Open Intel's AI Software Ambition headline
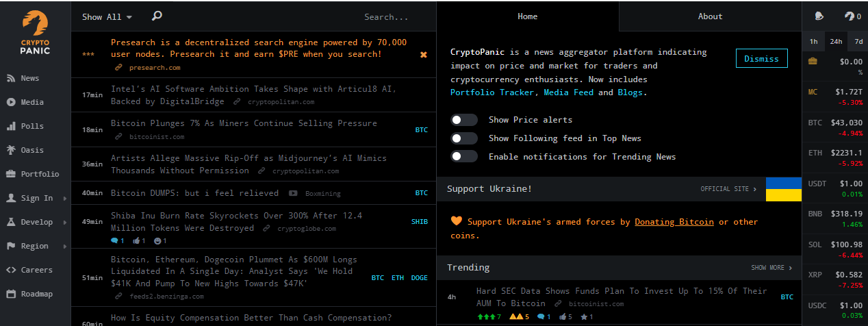Image resolution: width=868 pixels, height=326 pixels. (x=253, y=95)
